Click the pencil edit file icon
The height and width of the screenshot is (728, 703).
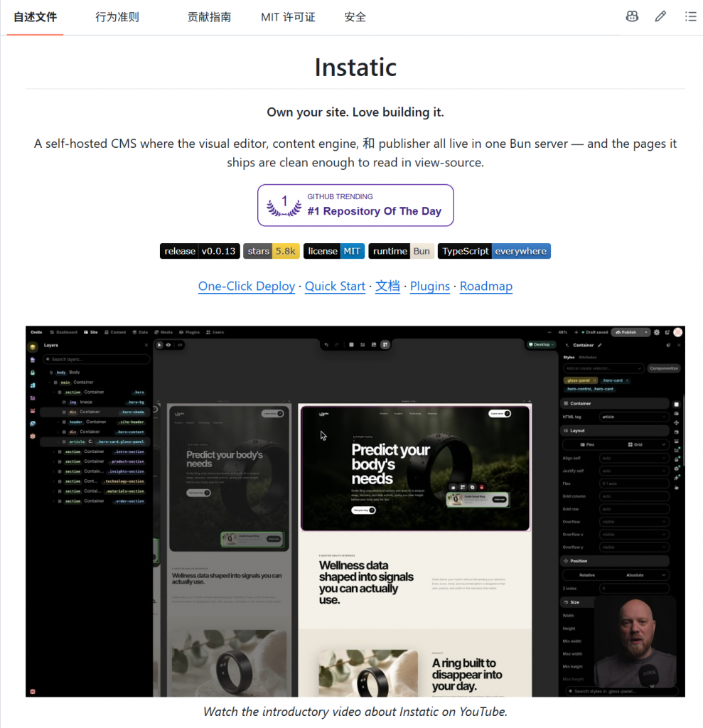click(x=660, y=17)
